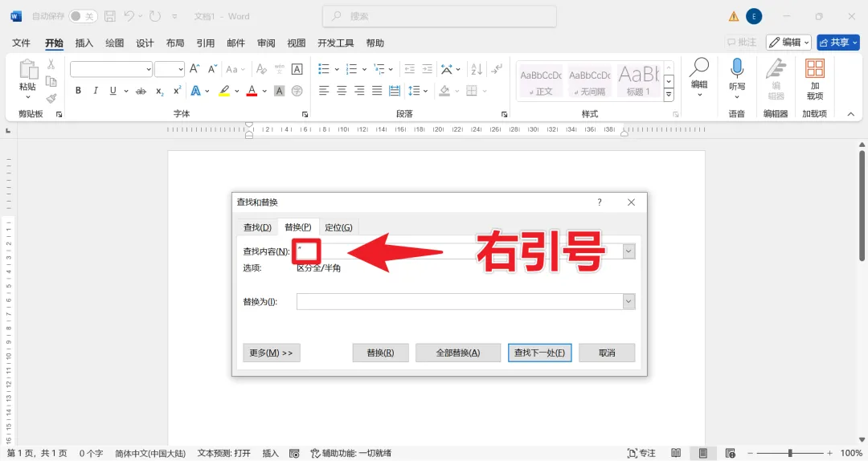Image resolution: width=868 pixels, height=461 pixels.
Task: Expand the Find what history dropdown
Action: coord(628,251)
